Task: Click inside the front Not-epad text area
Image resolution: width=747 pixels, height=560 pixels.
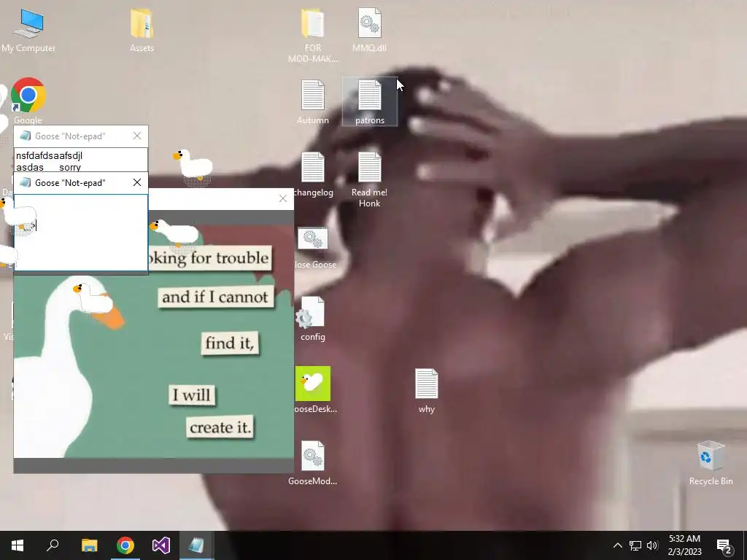Action: [81, 233]
